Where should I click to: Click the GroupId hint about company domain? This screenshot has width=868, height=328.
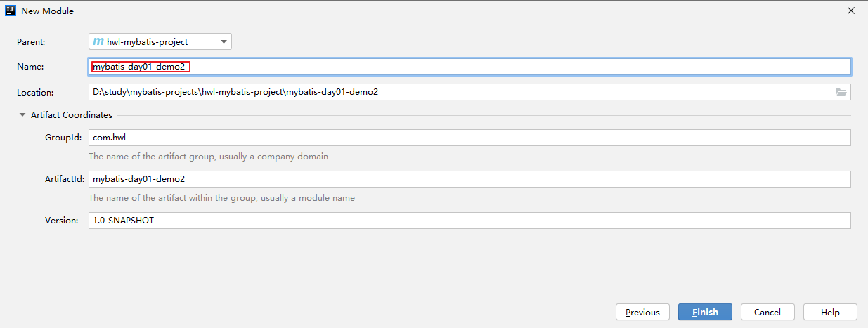coord(208,157)
